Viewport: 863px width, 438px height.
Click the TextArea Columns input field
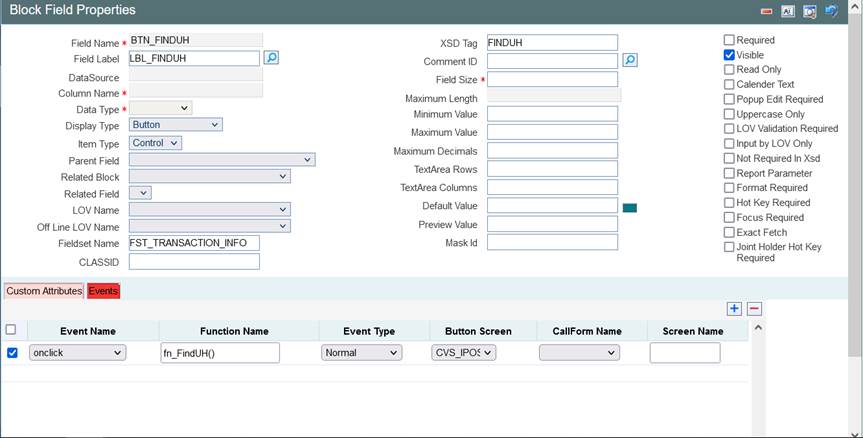click(552, 187)
